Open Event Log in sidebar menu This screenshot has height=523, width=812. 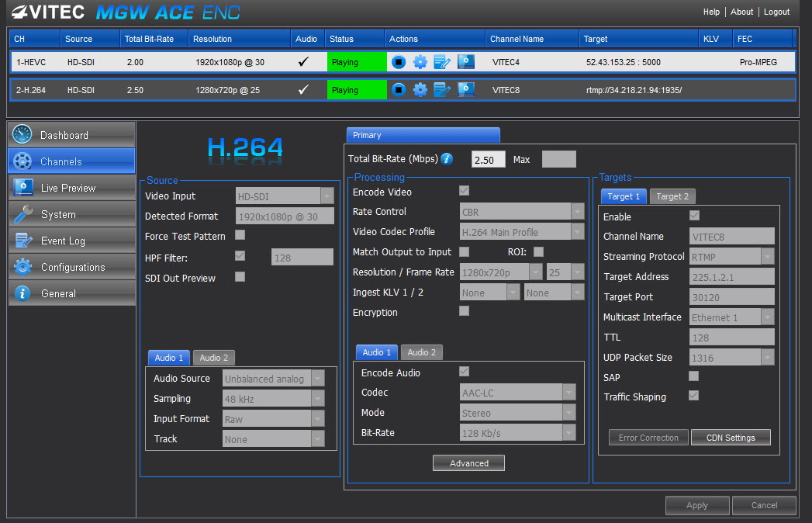click(x=72, y=241)
